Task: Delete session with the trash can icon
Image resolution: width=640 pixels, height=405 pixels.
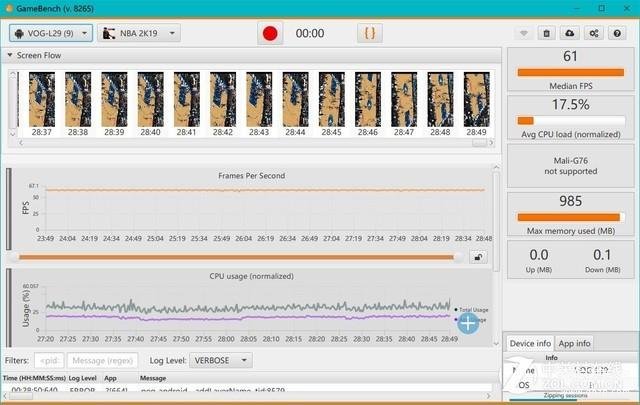Action: pos(547,33)
